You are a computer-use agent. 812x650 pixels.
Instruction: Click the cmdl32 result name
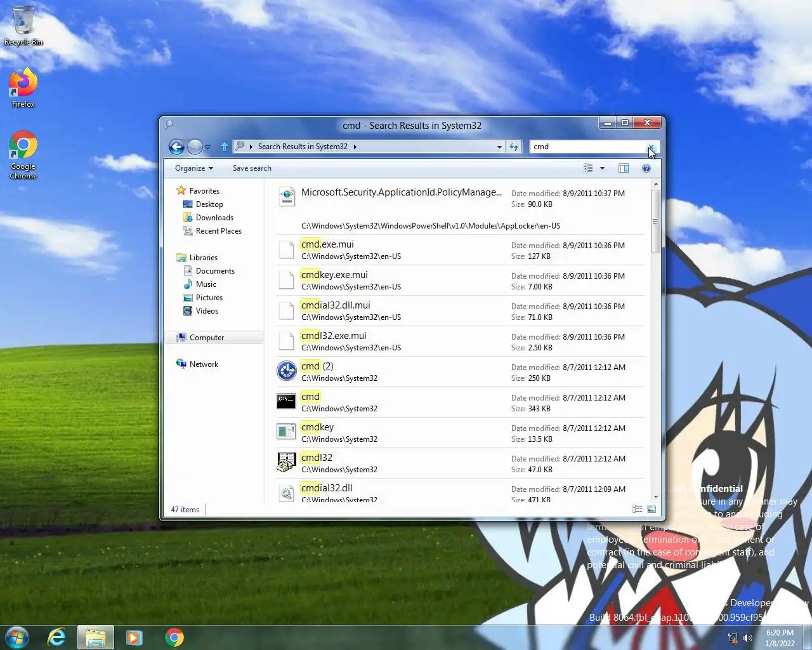(317, 458)
